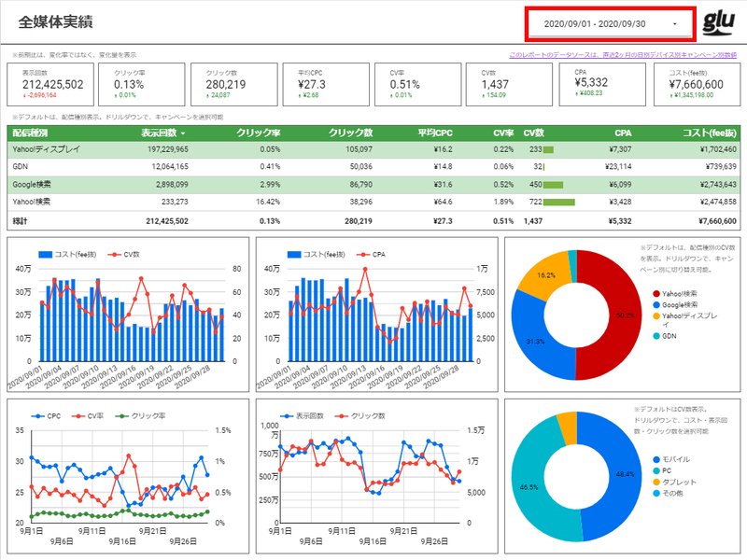
Task: Select the Yahoo!検索 table row name
Action: (32, 202)
